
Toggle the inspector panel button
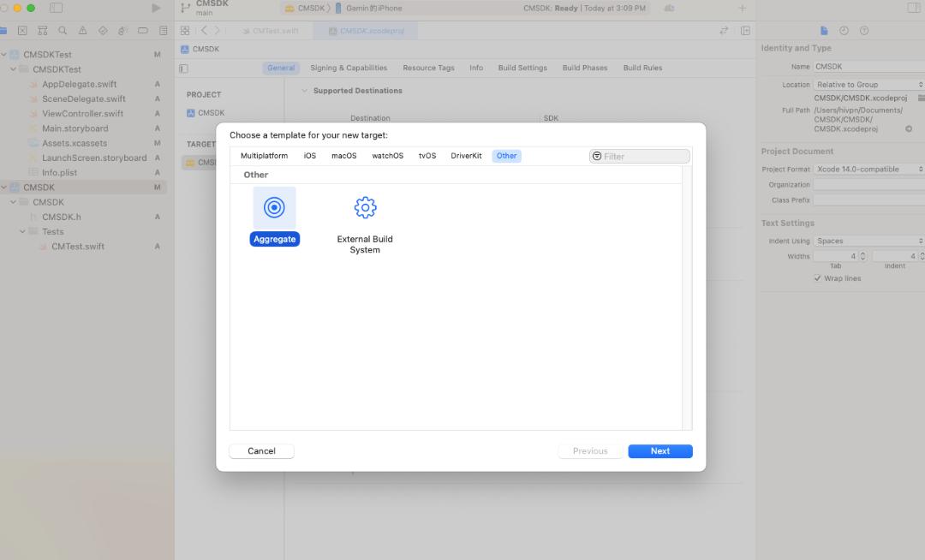[x=915, y=9]
